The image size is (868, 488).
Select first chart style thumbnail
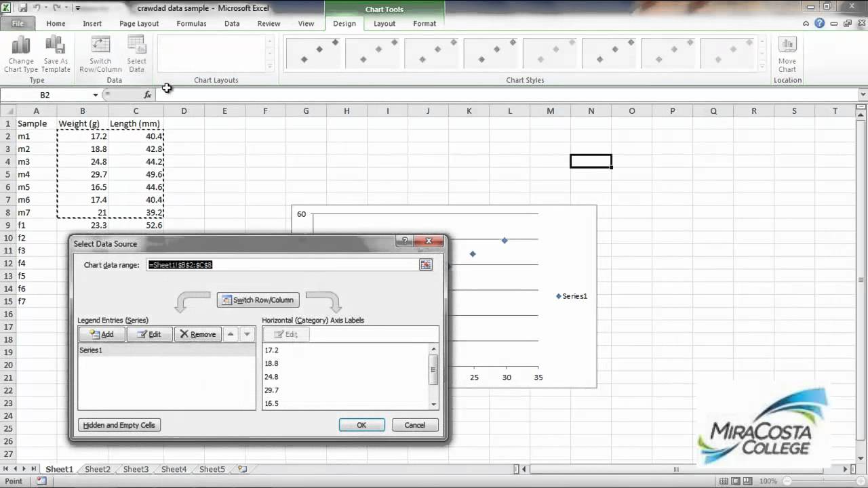pyautogui.click(x=313, y=52)
